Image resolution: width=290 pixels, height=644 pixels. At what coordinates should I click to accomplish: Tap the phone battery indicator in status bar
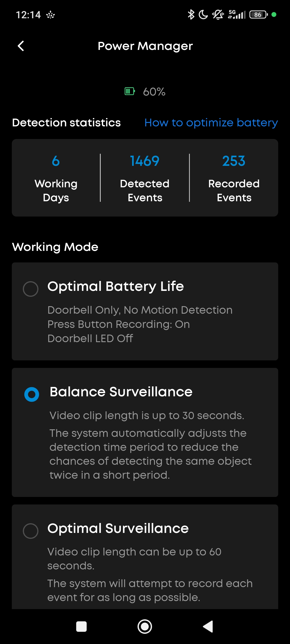[259, 14]
